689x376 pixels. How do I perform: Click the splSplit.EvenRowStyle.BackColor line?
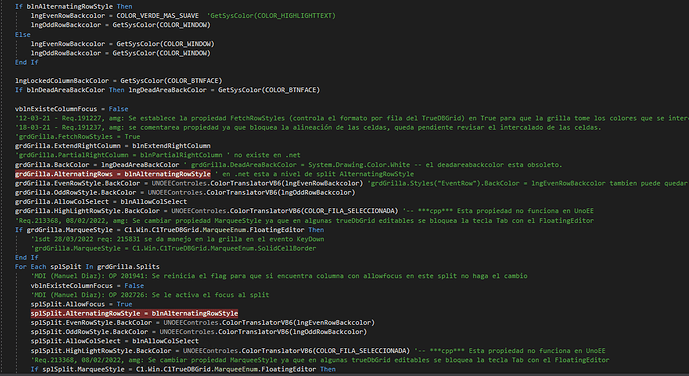coord(203,322)
